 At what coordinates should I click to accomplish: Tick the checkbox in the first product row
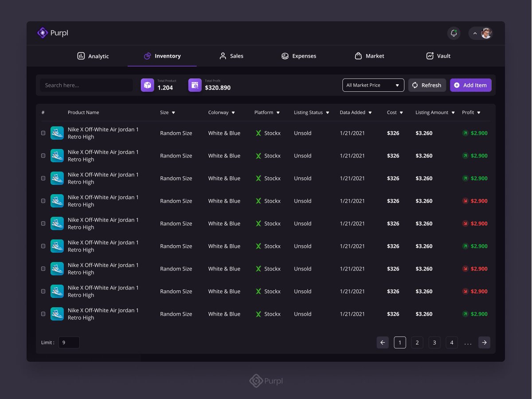pyautogui.click(x=43, y=133)
